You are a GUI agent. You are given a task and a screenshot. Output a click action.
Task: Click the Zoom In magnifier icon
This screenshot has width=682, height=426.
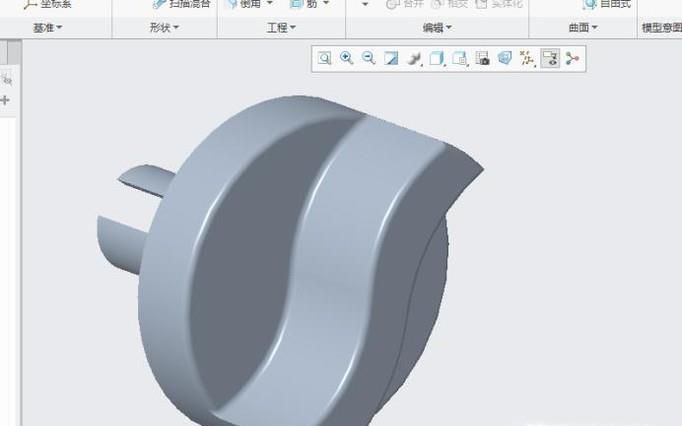tap(347, 59)
